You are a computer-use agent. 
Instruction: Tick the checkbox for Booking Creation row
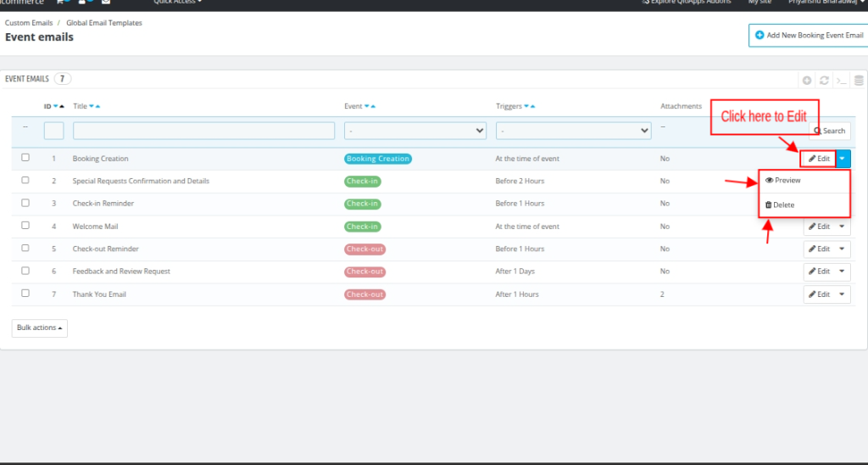[25, 158]
